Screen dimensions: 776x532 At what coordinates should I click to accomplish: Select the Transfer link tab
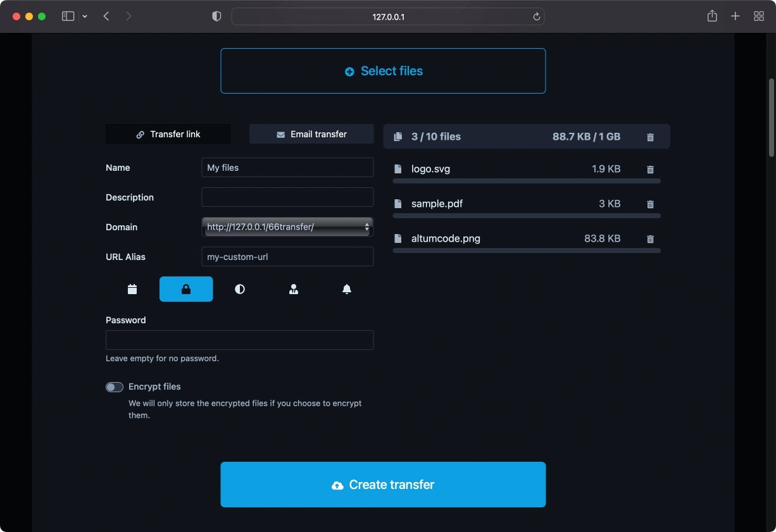(x=168, y=134)
